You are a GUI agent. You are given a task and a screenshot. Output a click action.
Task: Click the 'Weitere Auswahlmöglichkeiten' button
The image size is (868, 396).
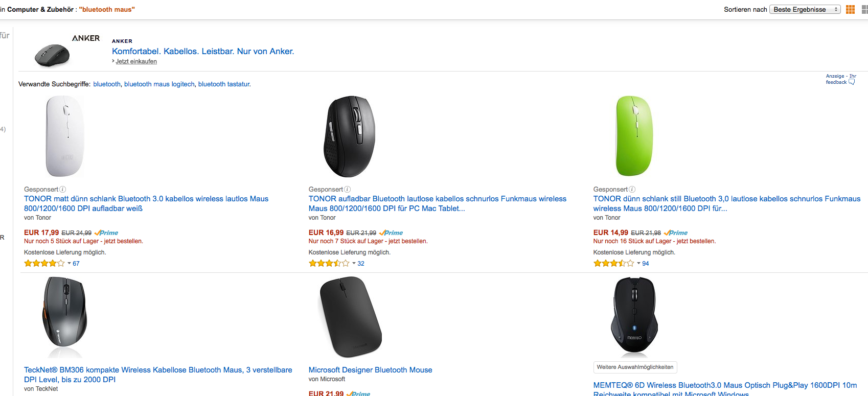point(635,367)
